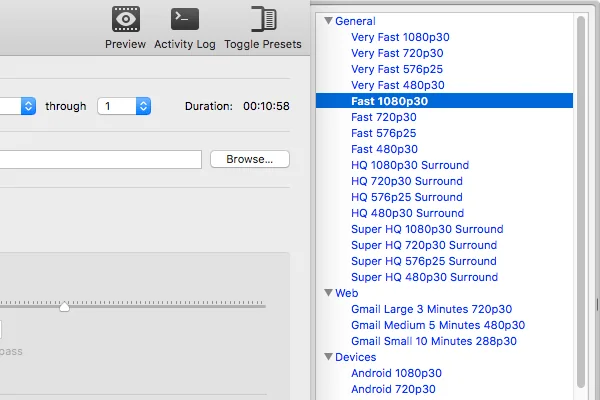Select the Very Fast 576p25 preset
This screenshot has height=400, width=600.
[397, 69]
